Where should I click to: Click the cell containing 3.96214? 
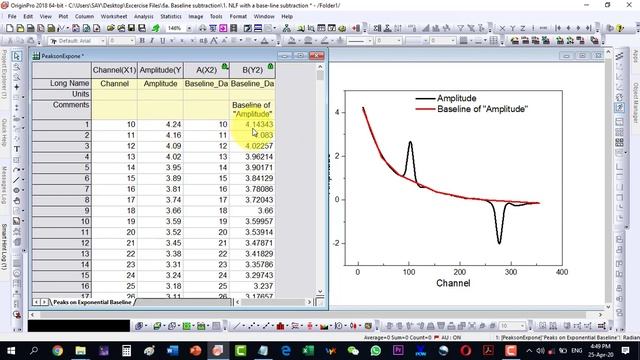tap(253, 157)
